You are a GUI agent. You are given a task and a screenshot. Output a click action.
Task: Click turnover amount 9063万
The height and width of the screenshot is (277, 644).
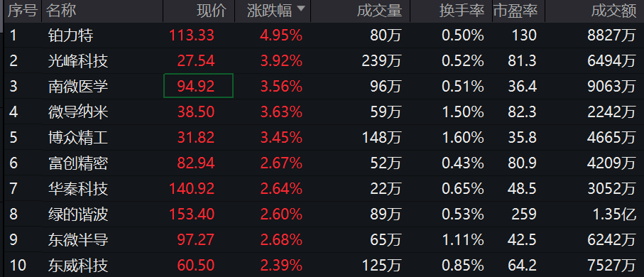(611, 87)
